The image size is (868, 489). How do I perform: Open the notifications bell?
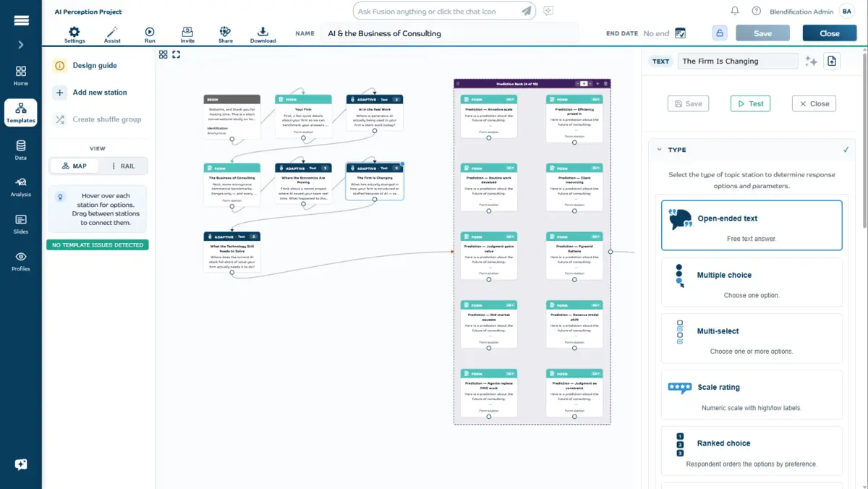[735, 11]
